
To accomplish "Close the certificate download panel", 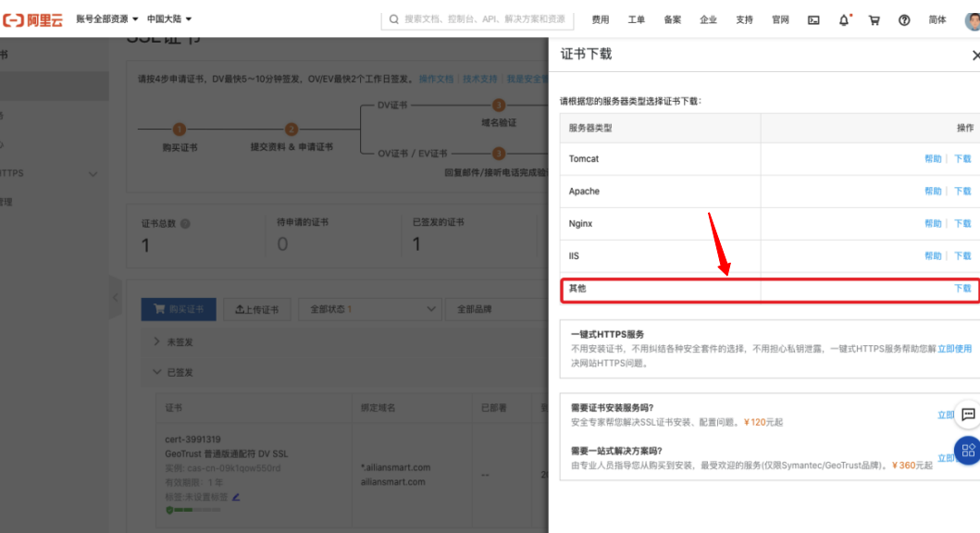I will (975, 55).
